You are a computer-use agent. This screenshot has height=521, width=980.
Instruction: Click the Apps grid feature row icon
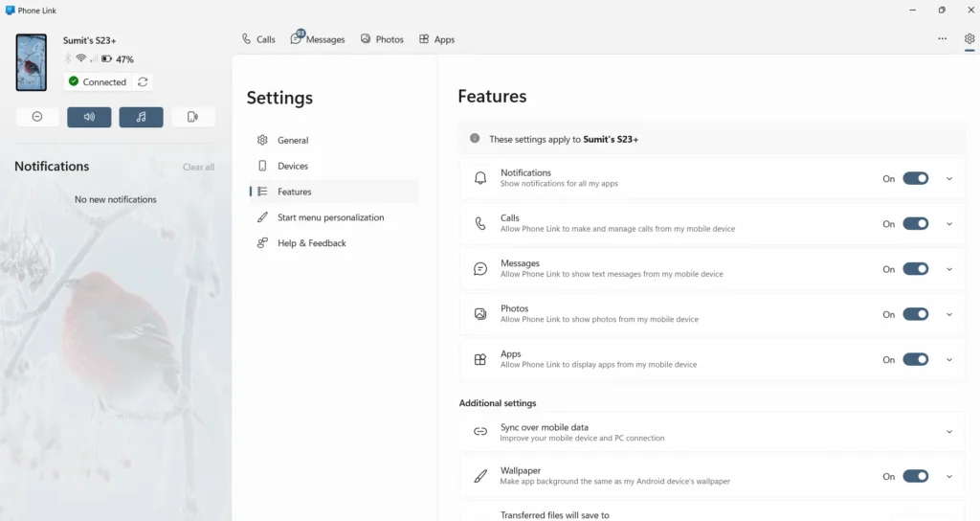pyautogui.click(x=480, y=359)
